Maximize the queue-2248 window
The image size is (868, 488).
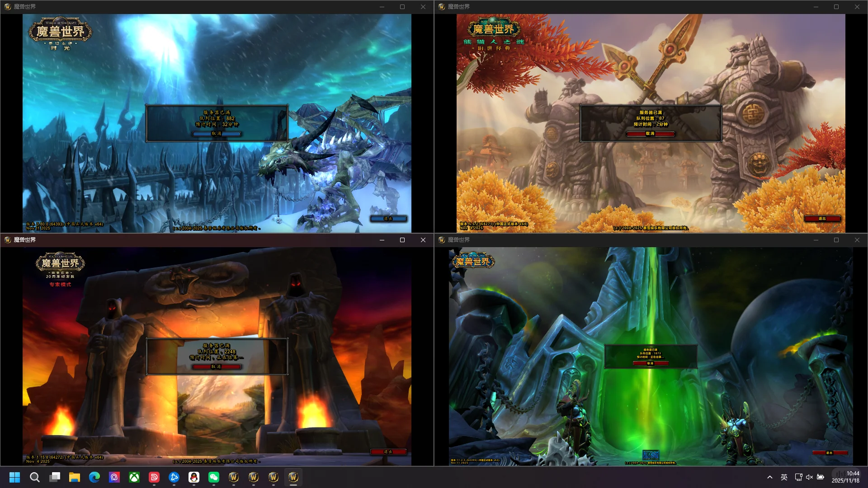pos(402,240)
